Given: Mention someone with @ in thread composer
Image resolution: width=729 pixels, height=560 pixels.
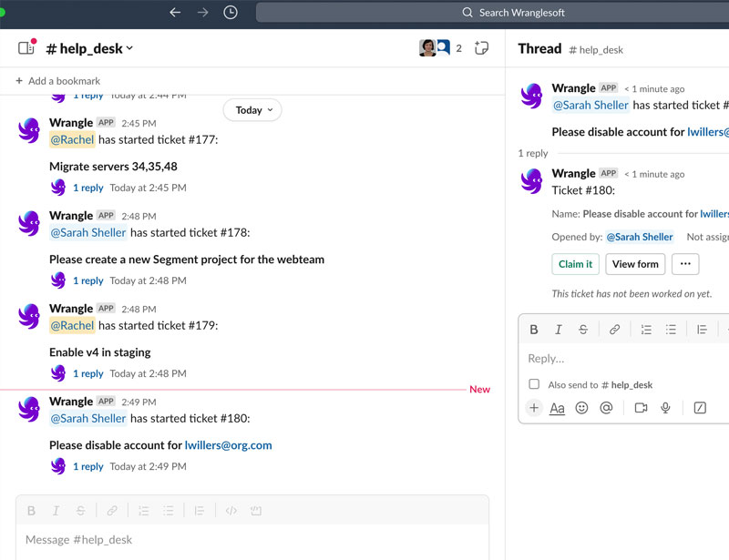Looking at the screenshot, I should [x=606, y=408].
